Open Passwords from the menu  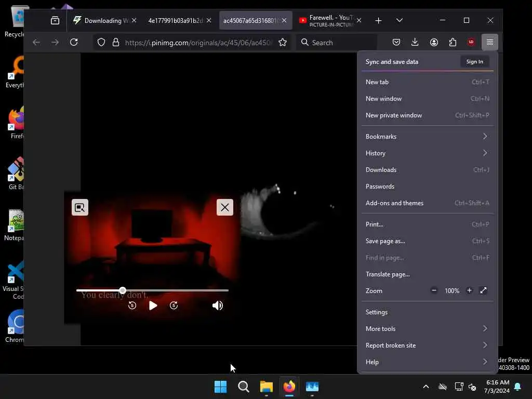click(x=427, y=187)
